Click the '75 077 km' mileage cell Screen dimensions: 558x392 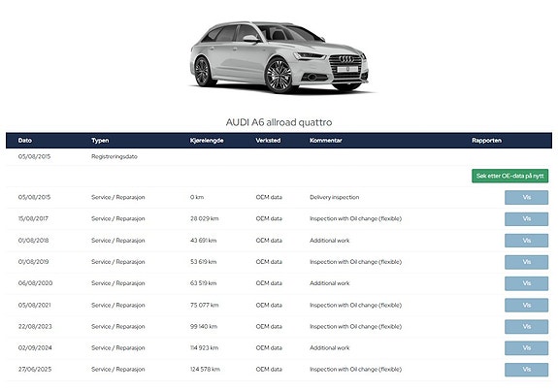204,306
